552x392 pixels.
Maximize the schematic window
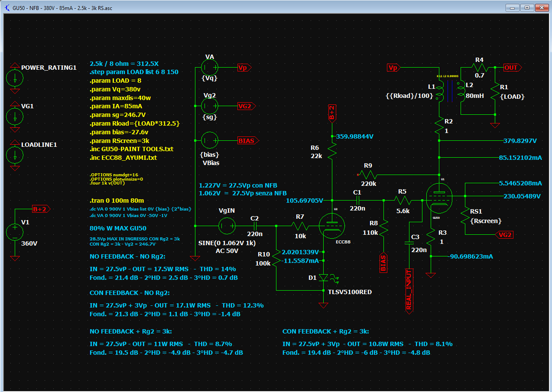pyautogui.click(x=527, y=7)
